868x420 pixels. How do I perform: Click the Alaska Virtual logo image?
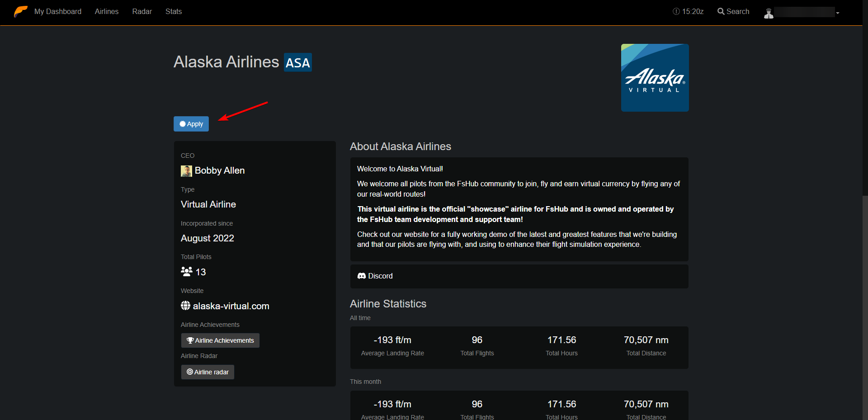coord(655,78)
